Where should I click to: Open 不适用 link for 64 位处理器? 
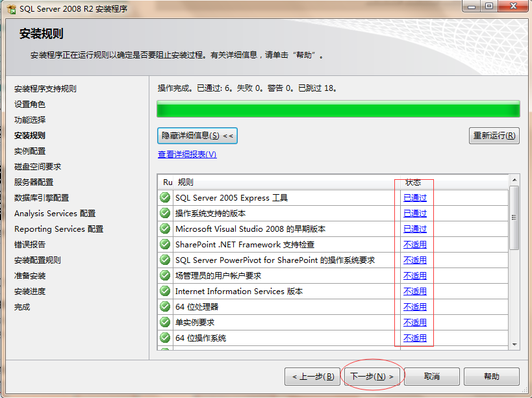pos(415,307)
